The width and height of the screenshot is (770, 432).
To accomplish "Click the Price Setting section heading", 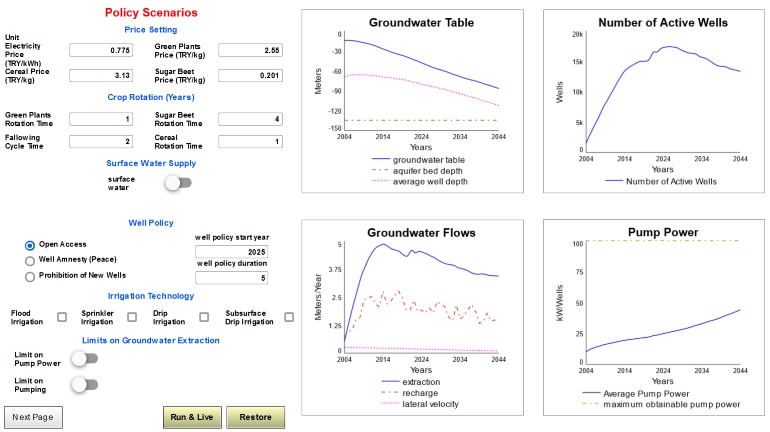I will click(x=151, y=29).
